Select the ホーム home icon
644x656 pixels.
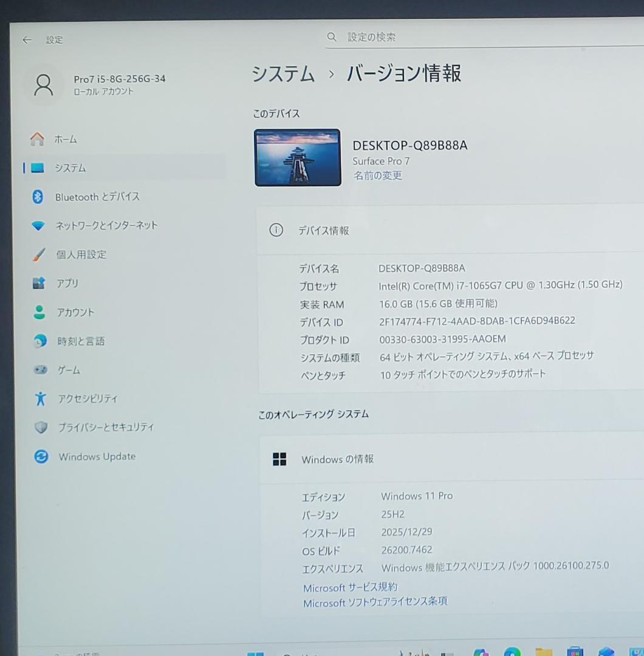click(x=38, y=139)
